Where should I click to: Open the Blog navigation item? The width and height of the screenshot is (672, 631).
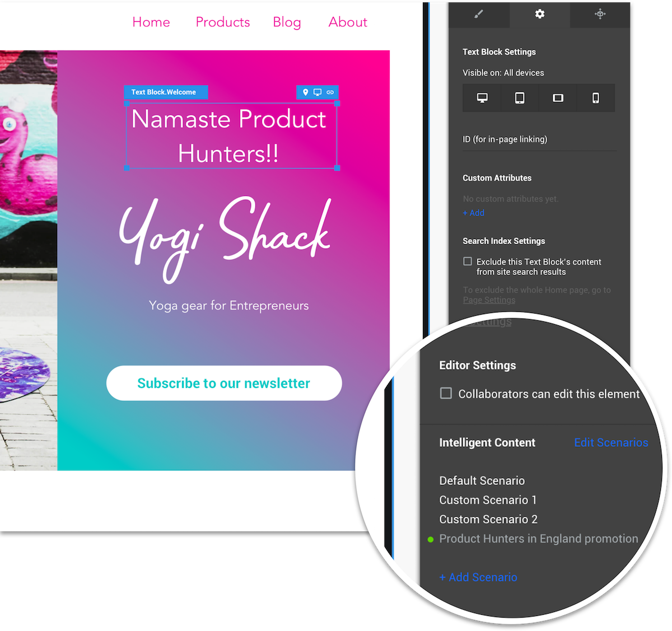tap(287, 22)
